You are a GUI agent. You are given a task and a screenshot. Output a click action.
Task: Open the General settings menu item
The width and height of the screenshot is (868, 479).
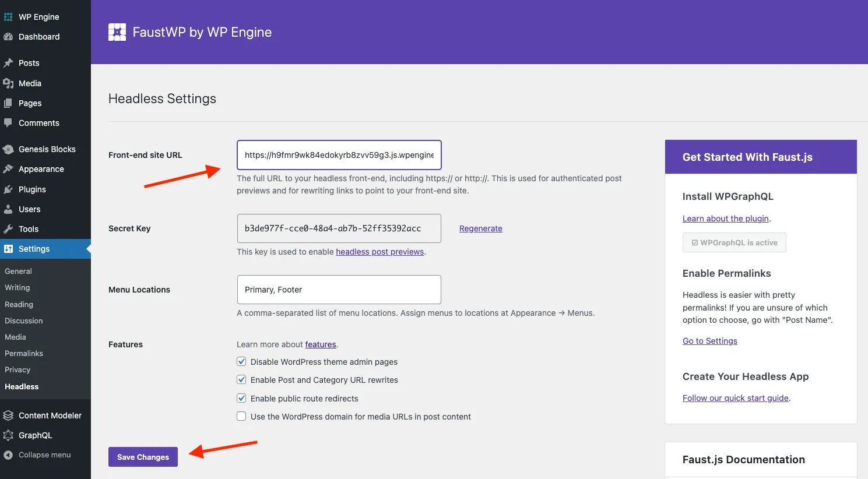tap(18, 271)
